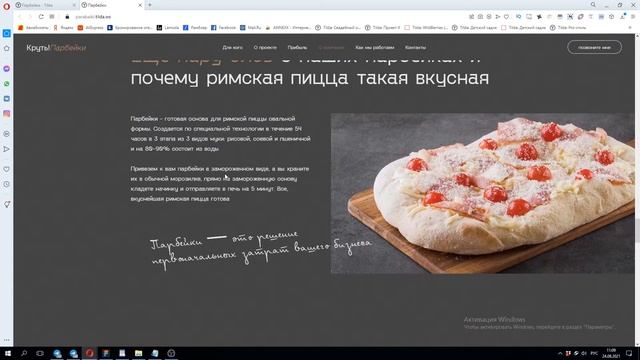Screen dimensions: 640x360
Task: Click the 'Позвоните мне' button
Action: [x=594, y=47]
